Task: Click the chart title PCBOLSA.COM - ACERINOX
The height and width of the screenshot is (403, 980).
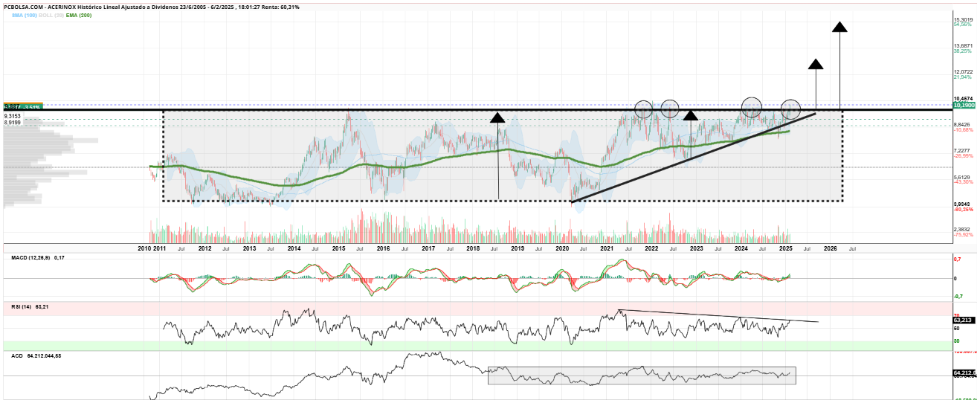Action: coord(39,7)
